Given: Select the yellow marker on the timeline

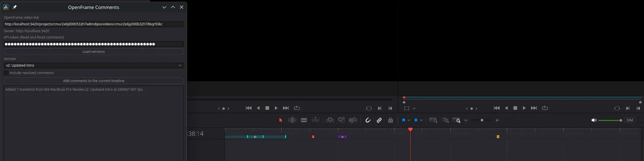Looking at the screenshot, I should 498,137.
